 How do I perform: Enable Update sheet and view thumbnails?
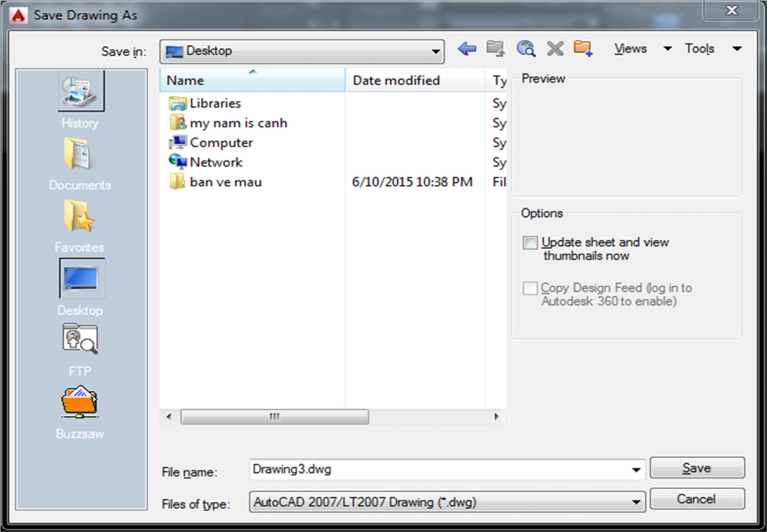click(x=530, y=243)
